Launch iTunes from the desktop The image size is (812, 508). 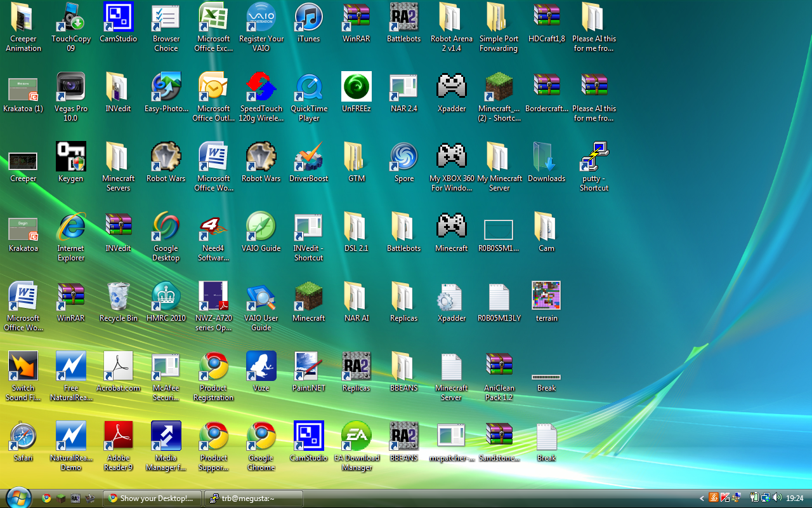click(309, 17)
